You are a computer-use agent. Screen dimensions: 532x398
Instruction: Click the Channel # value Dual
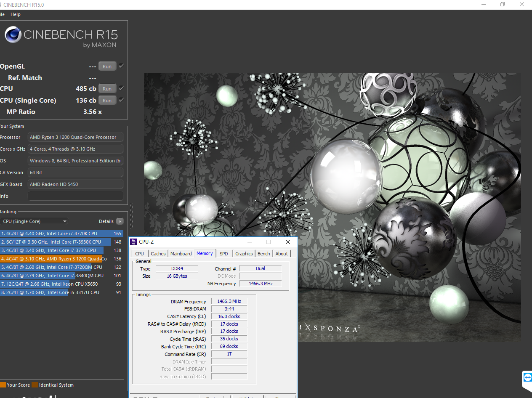(261, 268)
